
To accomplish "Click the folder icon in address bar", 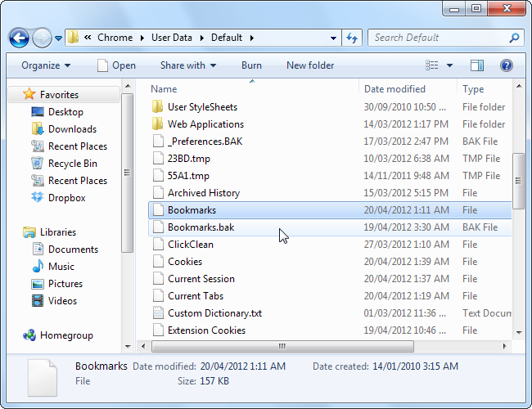I will [73, 38].
